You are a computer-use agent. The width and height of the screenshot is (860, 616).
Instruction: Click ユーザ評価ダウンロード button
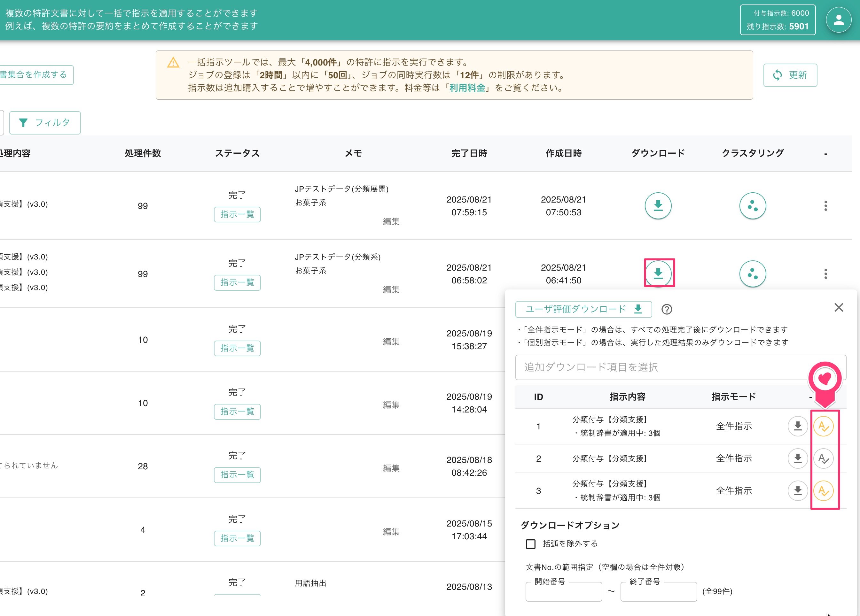583,309
